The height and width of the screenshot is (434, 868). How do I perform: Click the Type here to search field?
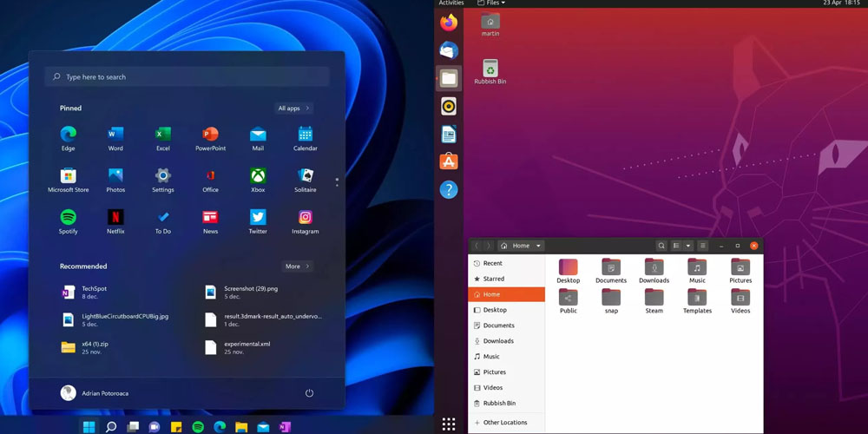[187, 77]
